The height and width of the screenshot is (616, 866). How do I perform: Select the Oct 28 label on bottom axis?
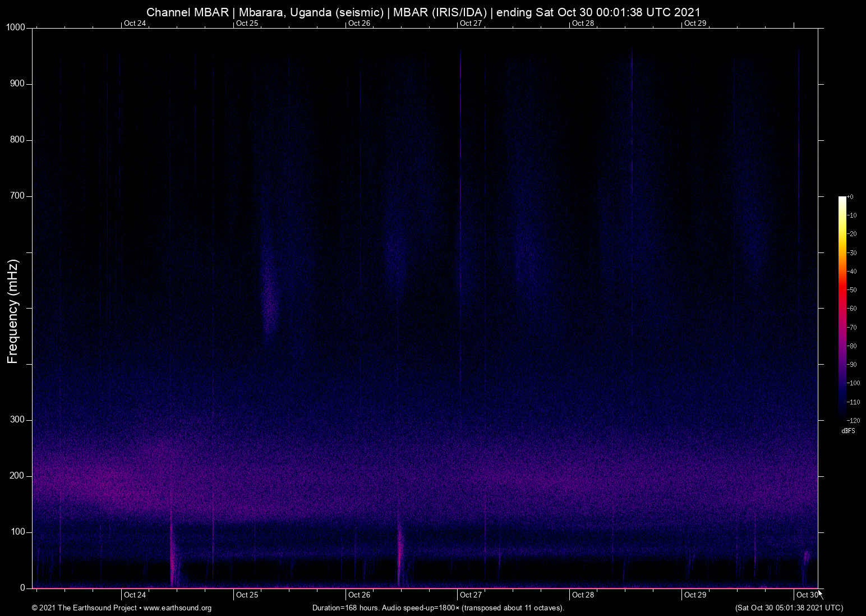pos(583,595)
